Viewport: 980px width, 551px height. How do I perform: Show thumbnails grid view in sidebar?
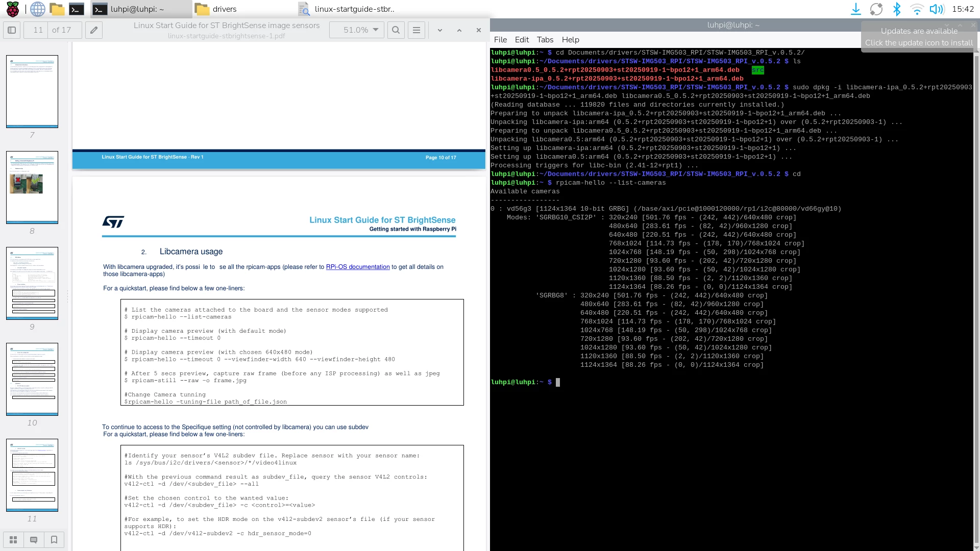pos(13,540)
